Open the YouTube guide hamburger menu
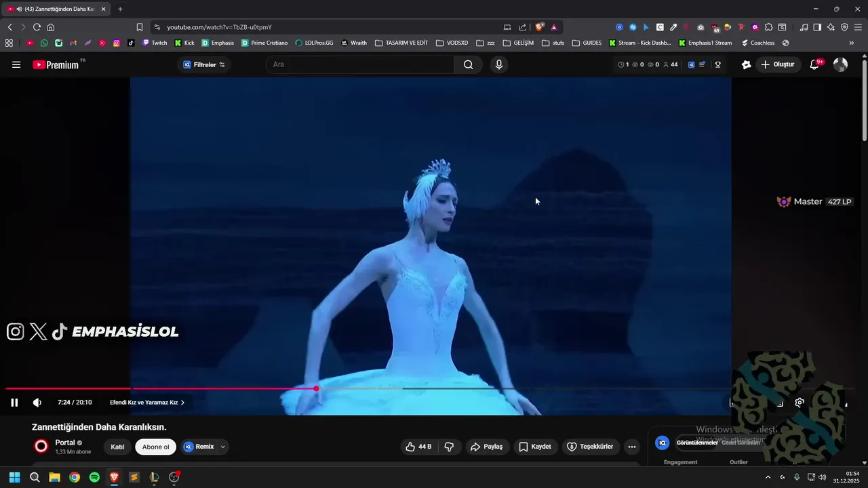The height and width of the screenshot is (488, 868). click(16, 64)
